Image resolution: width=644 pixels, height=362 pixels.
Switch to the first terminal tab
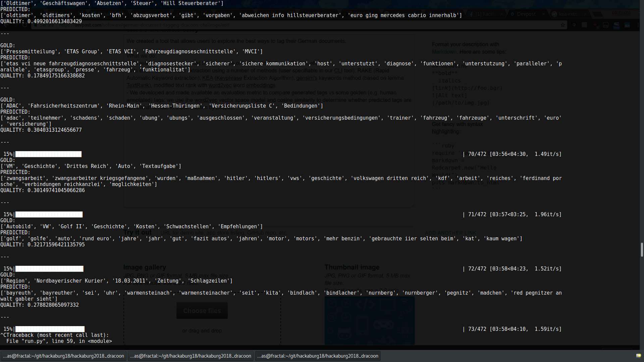64,356
